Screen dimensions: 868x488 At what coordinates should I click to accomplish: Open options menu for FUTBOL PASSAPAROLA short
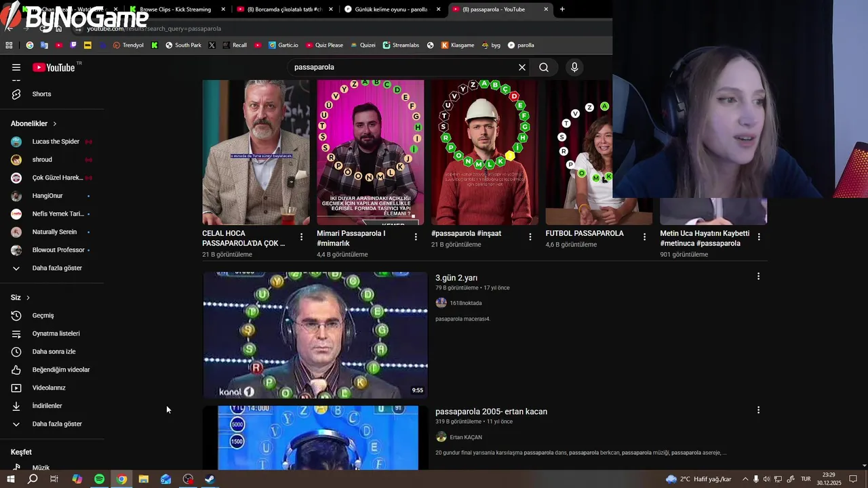pyautogui.click(x=645, y=237)
